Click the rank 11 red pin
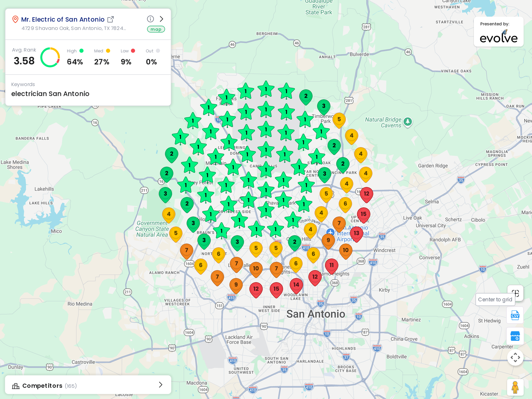 click(332, 266)
